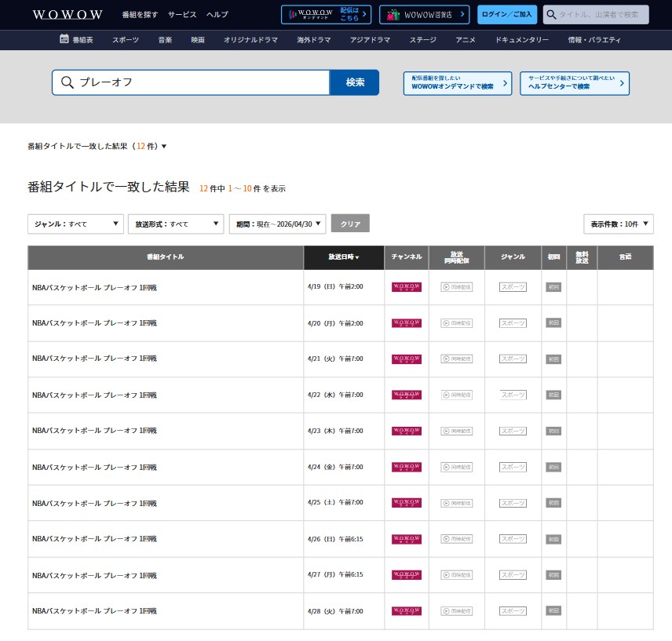Sort by the 放送日時 column header
The image size is (672, 641).
[x=344, y=257]
